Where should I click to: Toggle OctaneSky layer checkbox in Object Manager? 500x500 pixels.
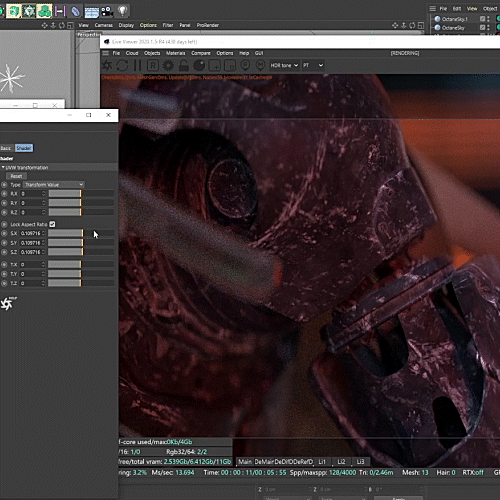[x=482, y=28]
